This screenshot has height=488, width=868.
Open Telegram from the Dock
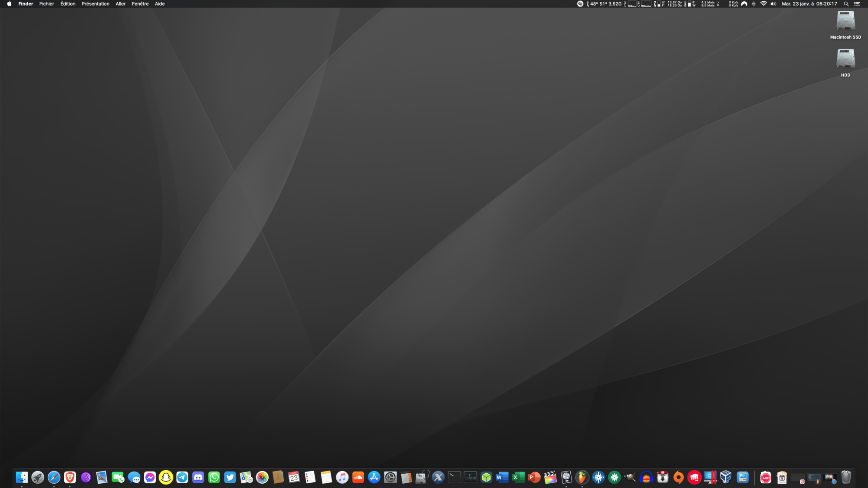click(x=182, y=478)
